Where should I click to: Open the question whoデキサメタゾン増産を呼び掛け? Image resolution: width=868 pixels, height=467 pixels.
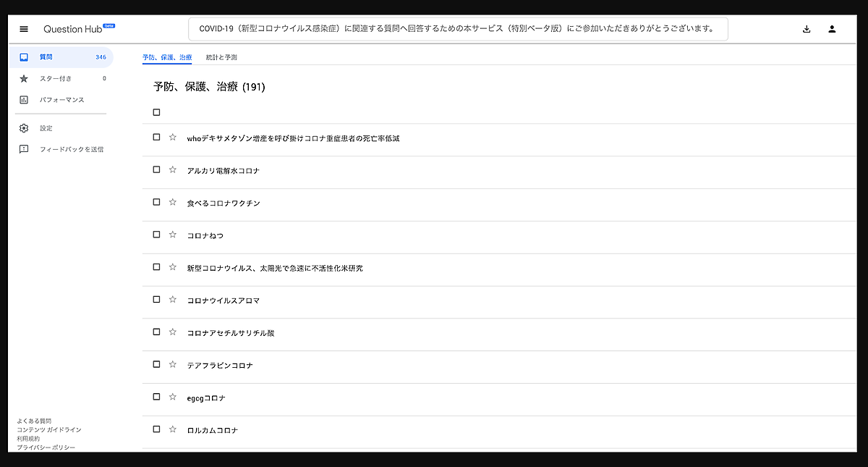coord(293,138)
